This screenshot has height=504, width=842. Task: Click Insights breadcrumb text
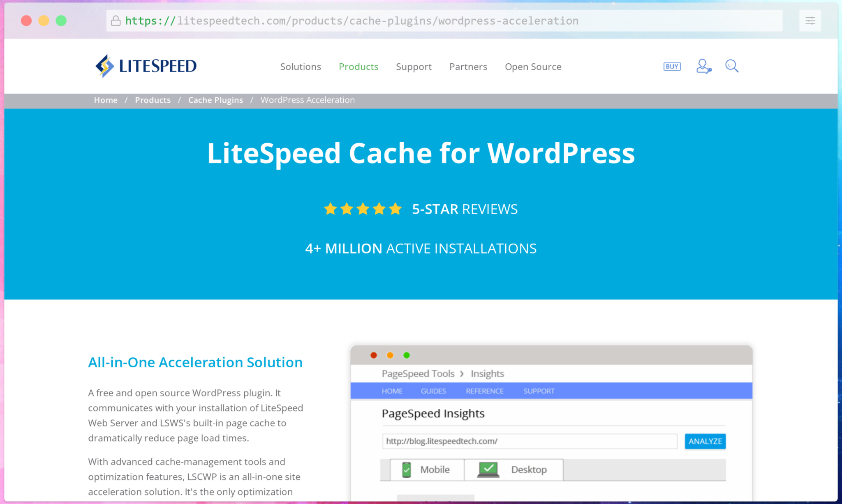click(x=487, y=374)
